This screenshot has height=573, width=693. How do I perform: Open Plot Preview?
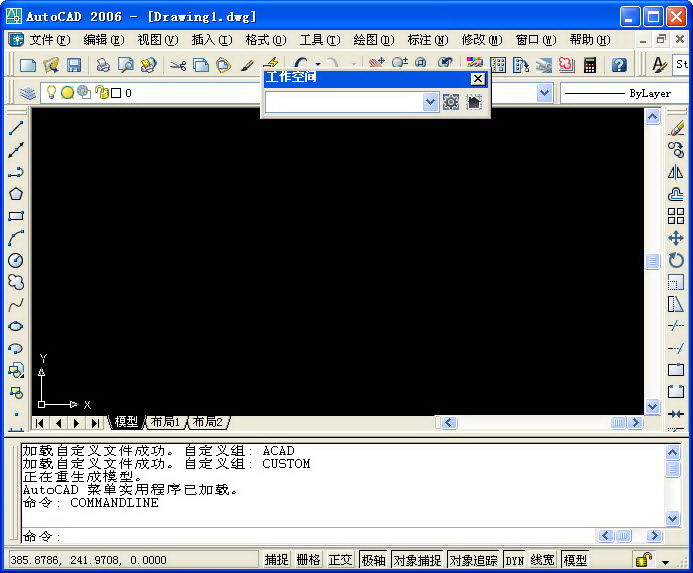click(x=126, y=65)
